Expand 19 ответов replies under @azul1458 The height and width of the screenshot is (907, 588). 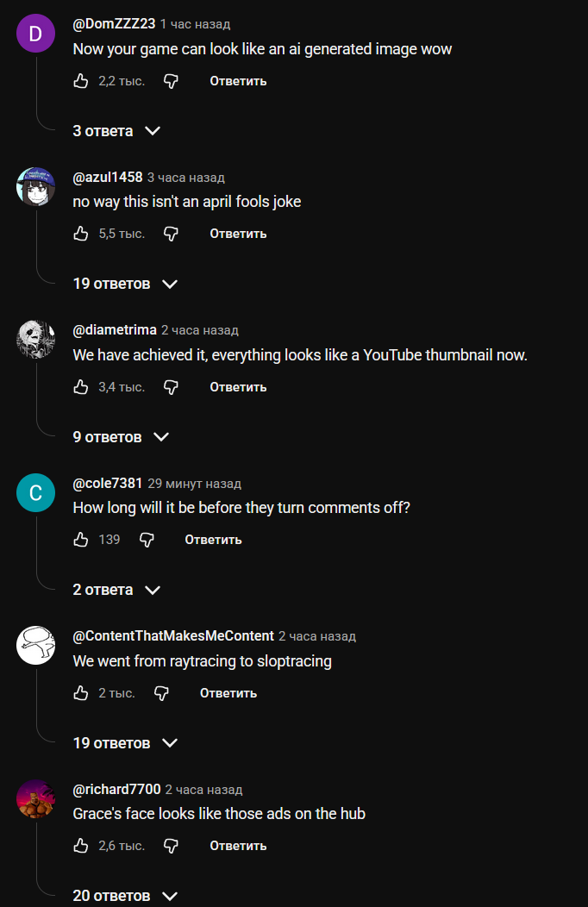[124, 284]
